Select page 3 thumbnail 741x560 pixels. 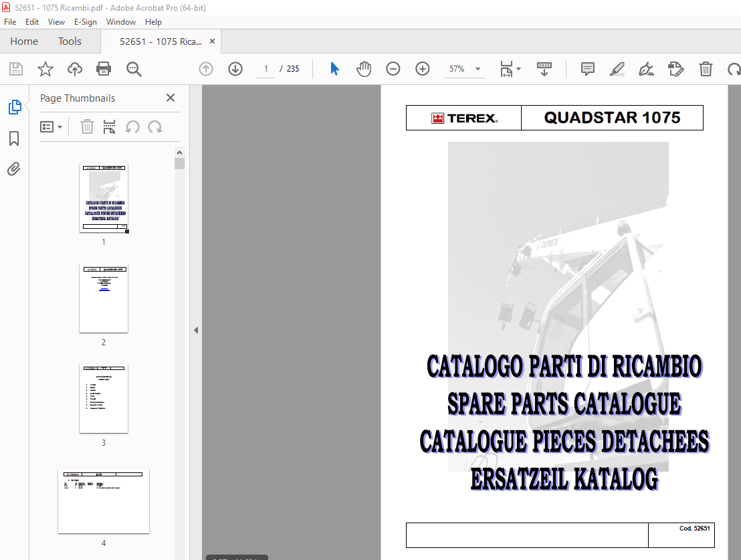(x=104, y=399)
